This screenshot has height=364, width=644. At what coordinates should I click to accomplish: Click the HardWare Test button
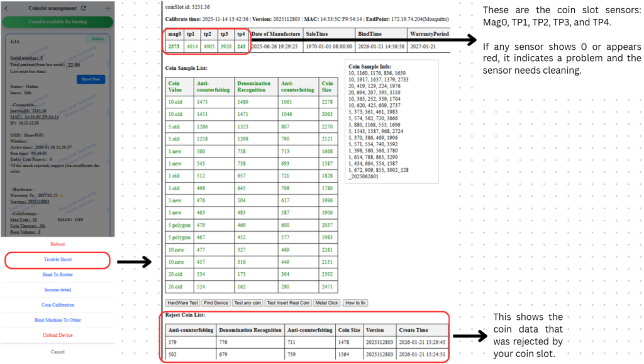coord(182,303)
